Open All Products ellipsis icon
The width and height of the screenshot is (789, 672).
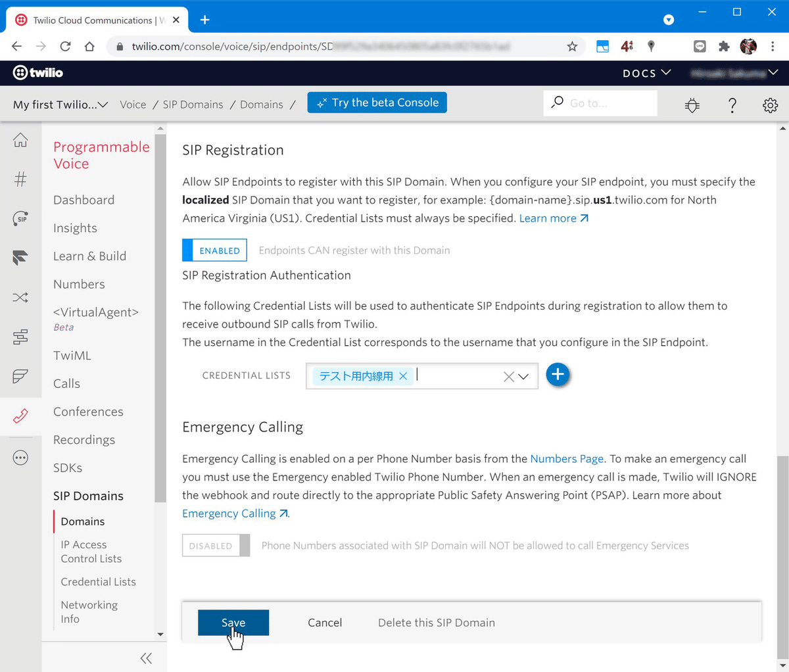[x=20, y=458]
